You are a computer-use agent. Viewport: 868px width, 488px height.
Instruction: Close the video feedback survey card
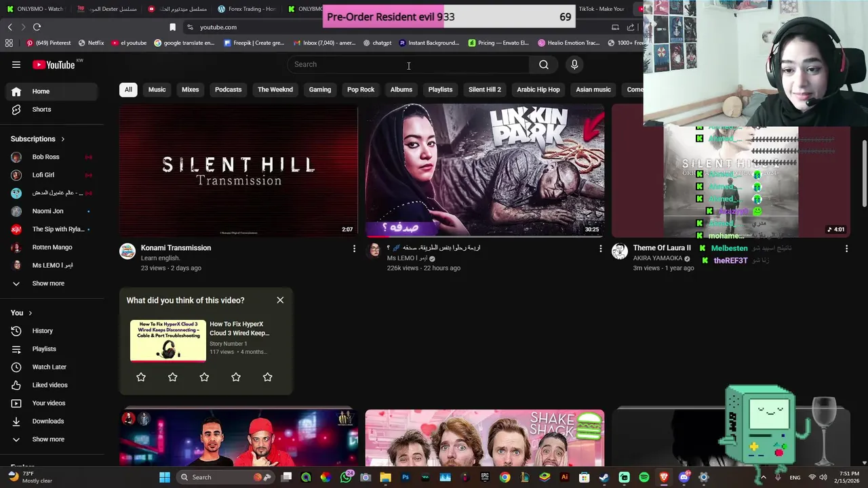coord(280,300)
